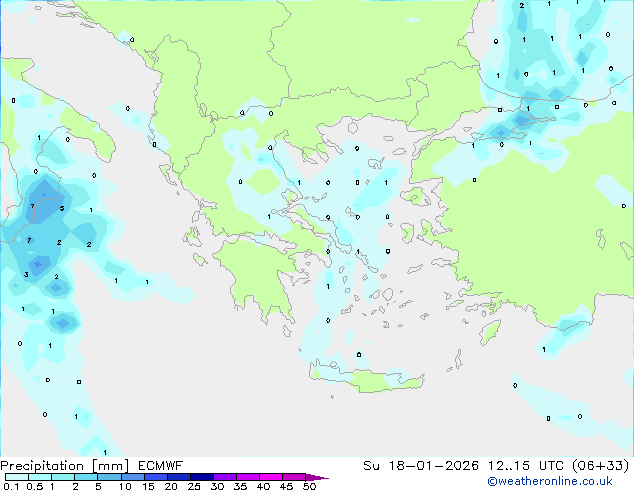Click the 30–35 mm purple legend swatch
Viewport: 634px width, 490px height.
225,477
